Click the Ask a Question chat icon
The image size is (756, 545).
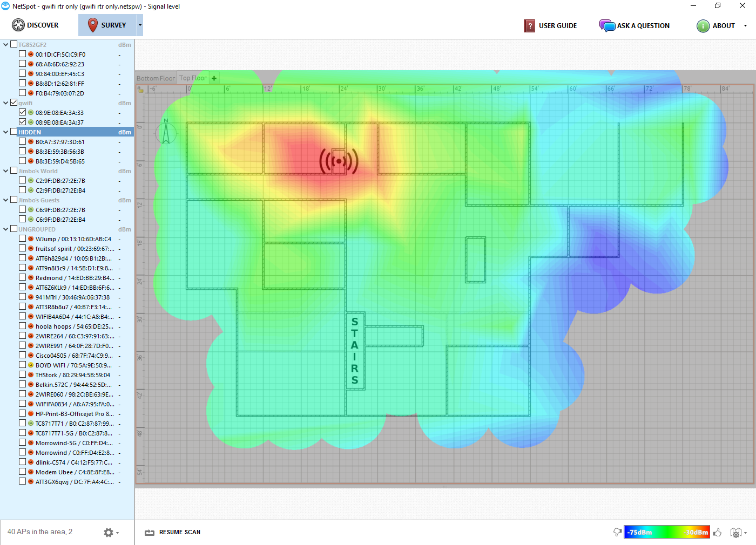point(607,25)
